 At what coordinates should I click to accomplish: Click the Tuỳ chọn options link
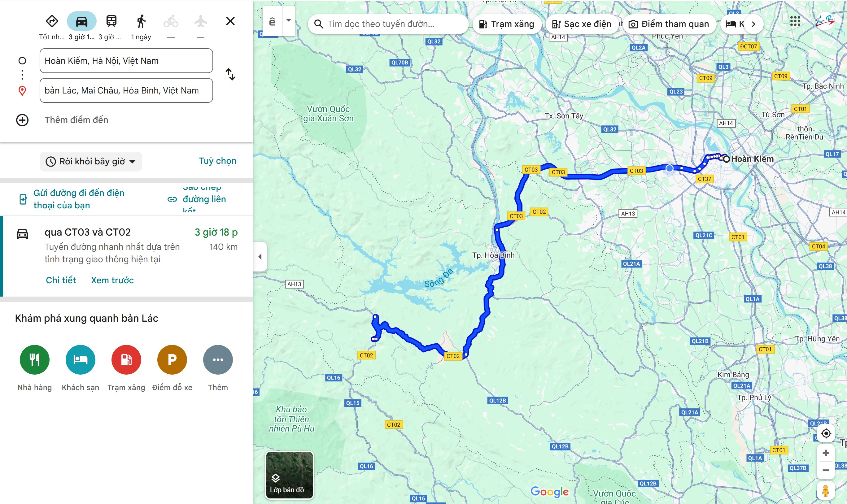pyautogui.click(x=217, y=161)
